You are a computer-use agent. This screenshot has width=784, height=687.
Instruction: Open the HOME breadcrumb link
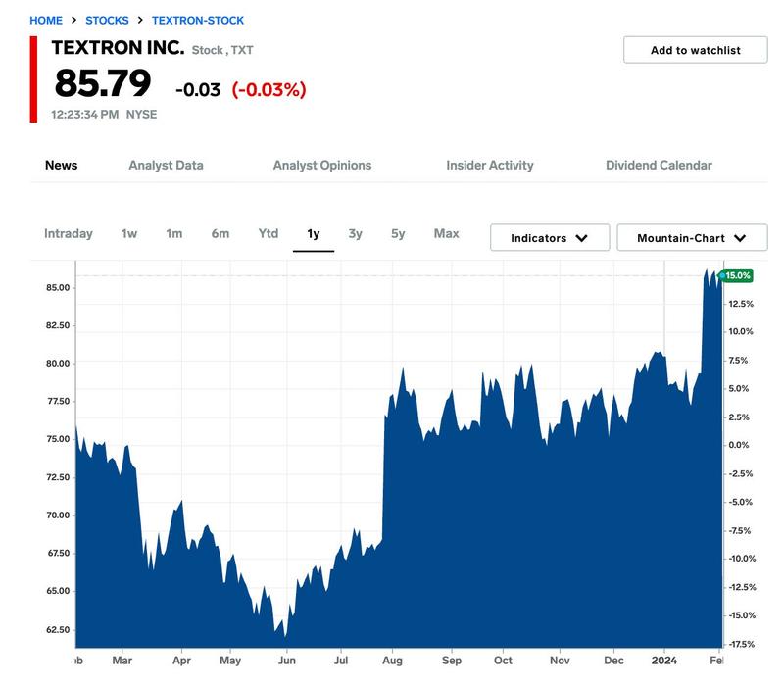coord(46,21)
